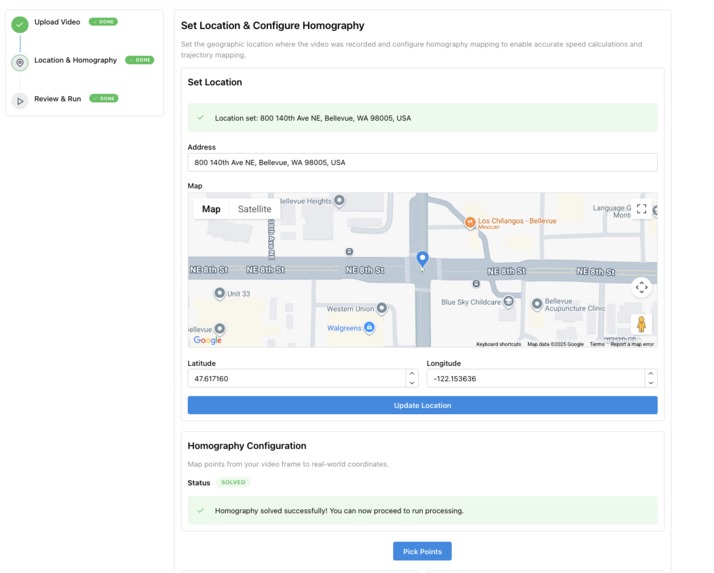Switch the map to Satellite view
The height and width of the screenshot is (573, 714).
coord(255,209)
